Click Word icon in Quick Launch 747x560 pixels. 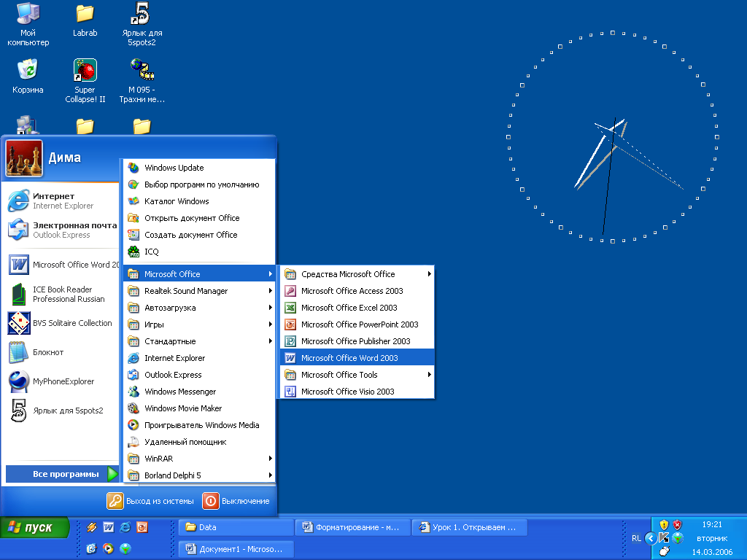(109, 527)
